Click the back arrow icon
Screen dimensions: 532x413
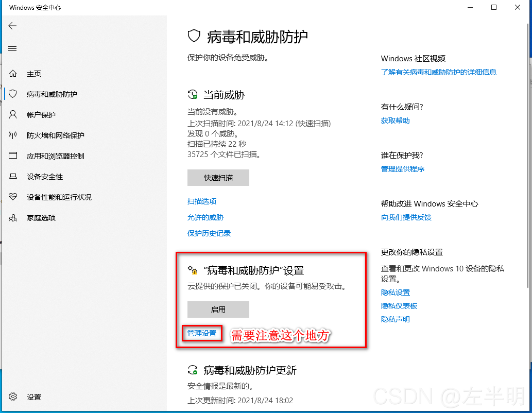point(12,26)
